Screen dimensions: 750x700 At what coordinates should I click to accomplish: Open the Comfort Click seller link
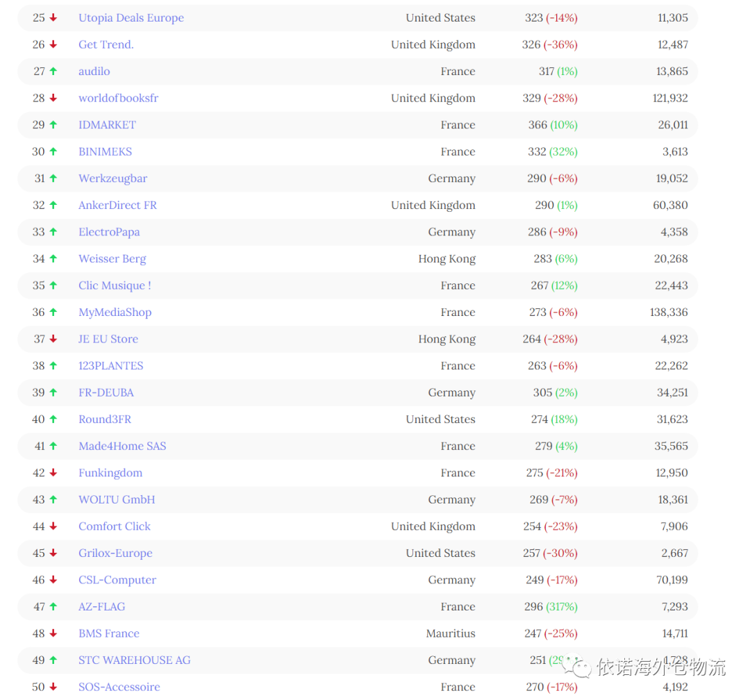pyautogui.click(x=115, y=527)
